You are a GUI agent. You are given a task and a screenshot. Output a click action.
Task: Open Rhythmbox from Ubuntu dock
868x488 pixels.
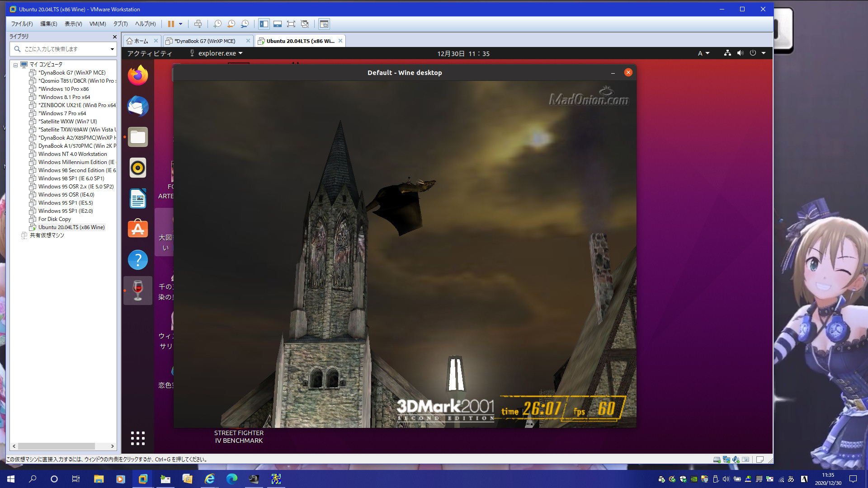(138, 168)
